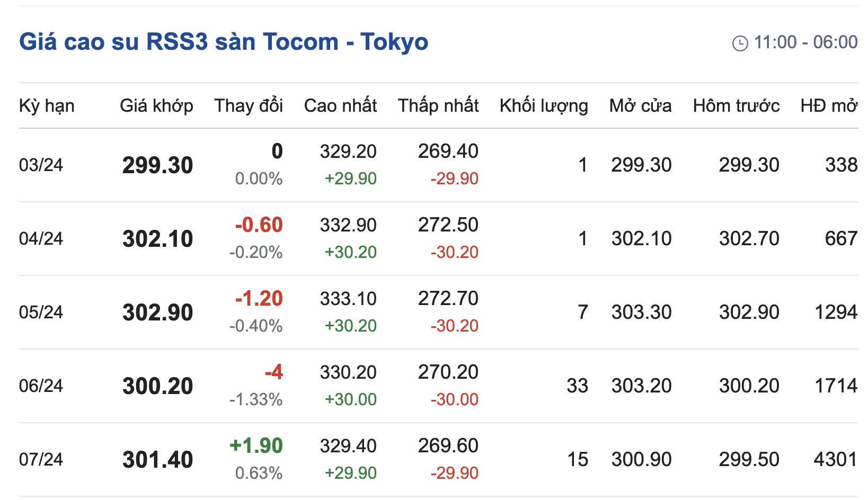The height and width of the screenshot is (500, 868).
Task: Click the Cao nhất column header
Action: click(340, 105)
